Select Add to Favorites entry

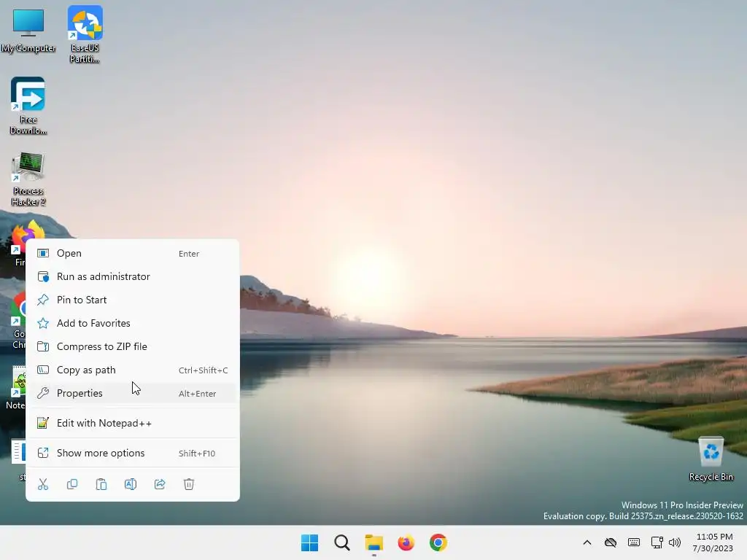[x=132, y=323]
